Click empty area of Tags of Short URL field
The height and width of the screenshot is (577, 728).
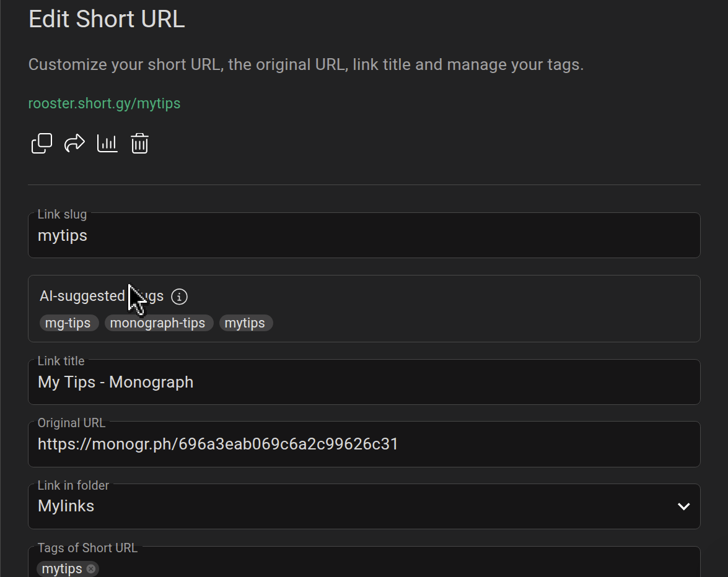tap(397, 568)
